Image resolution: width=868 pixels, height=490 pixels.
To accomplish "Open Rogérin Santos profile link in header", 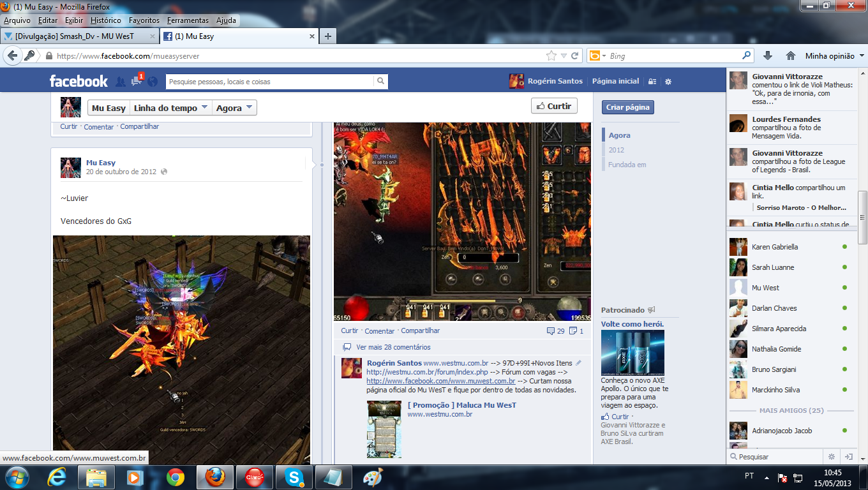I will tap(546, 81).
